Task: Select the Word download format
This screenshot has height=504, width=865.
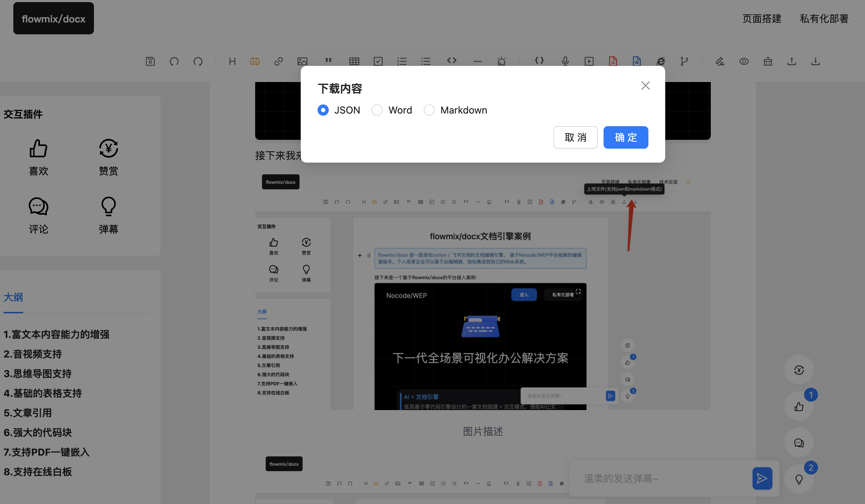Action: coord(392,110)
